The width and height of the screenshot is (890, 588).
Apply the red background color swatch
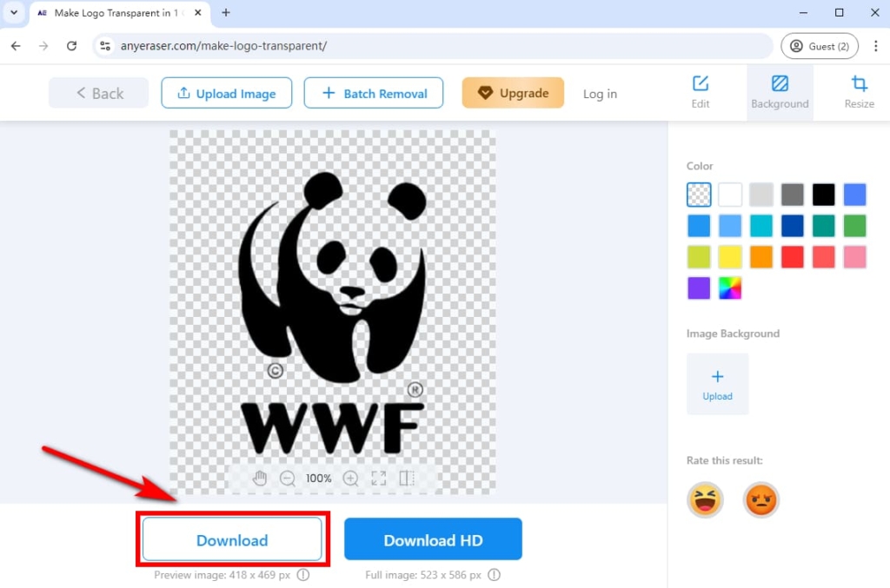pyautogui.click(x=792, y=256)
